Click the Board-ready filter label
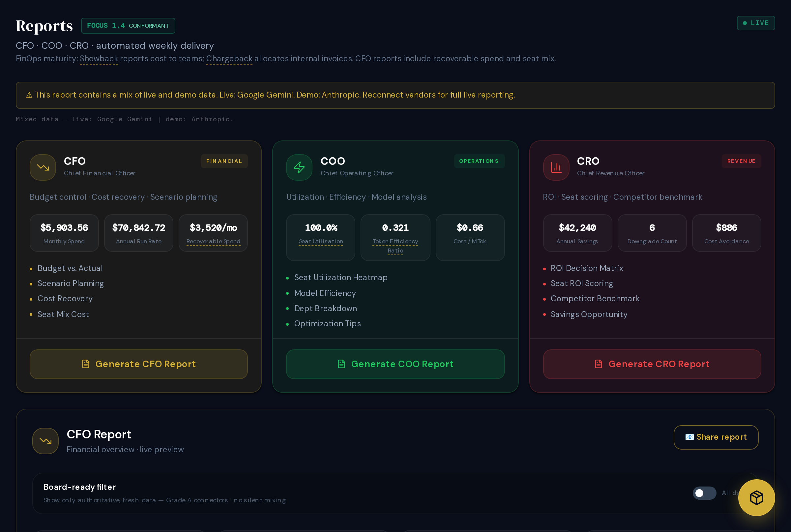 [x=80, y=487]
